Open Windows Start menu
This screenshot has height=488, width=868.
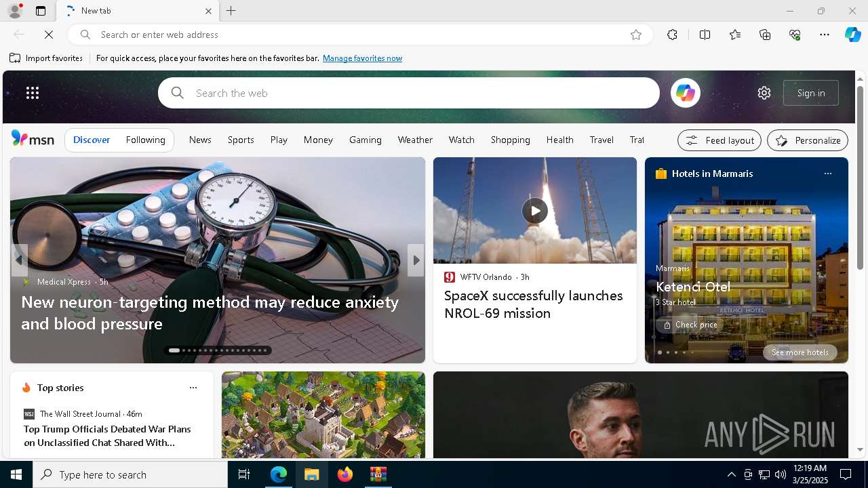click(16, 474)
